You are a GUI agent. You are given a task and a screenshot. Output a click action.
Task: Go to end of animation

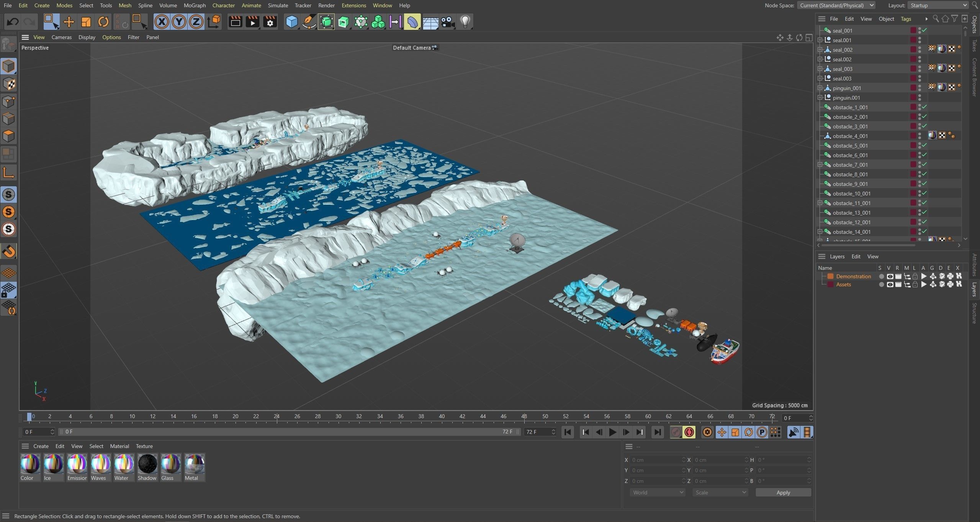657,432
